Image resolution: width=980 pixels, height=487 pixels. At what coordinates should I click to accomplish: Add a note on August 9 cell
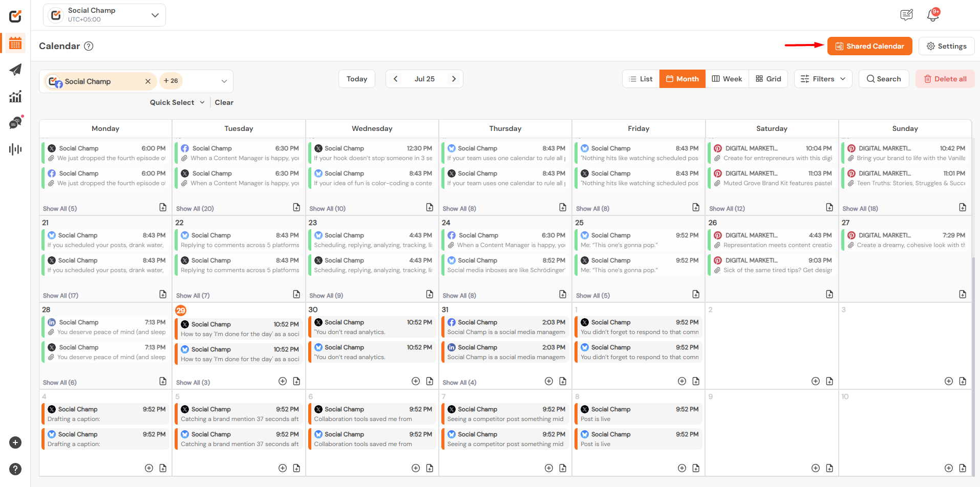[829, 468]
